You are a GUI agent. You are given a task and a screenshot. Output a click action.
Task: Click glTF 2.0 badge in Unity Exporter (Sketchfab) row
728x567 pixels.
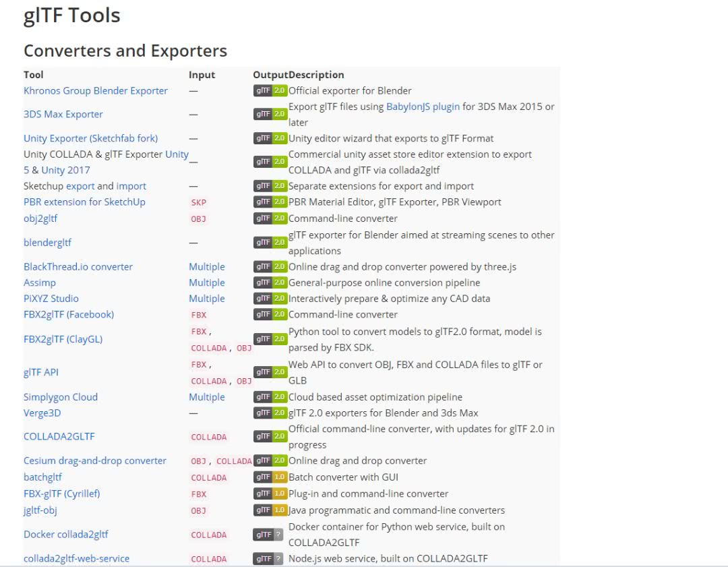(x=270, y=138)
